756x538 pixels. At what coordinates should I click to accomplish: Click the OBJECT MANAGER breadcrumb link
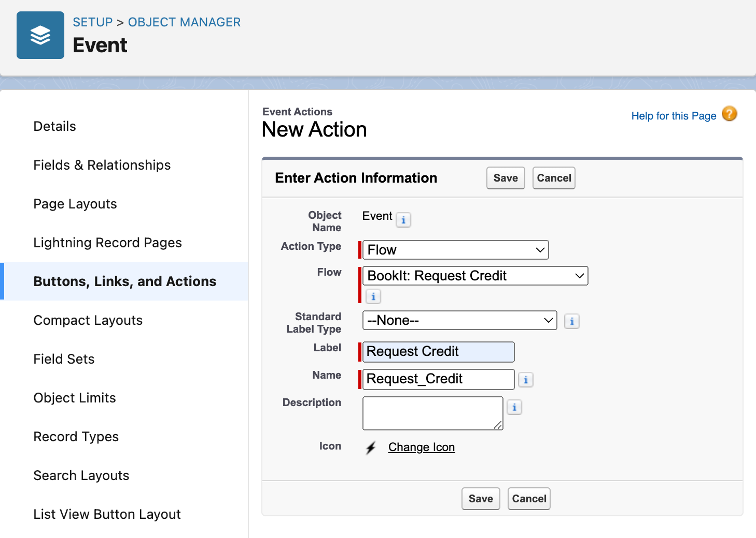click(184, 22)
